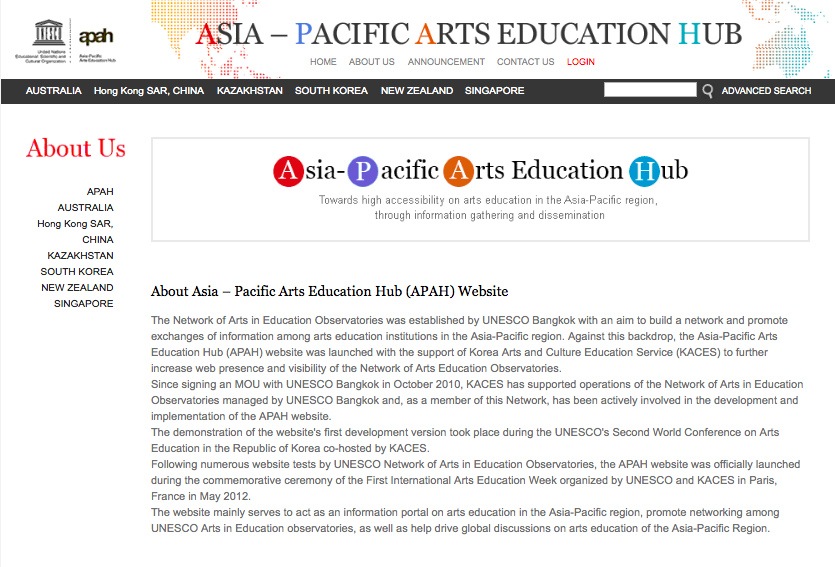The height and width of the screenshot is (567, 835).
Task: Click the red LOGIN link
Action: click(580, 62)
